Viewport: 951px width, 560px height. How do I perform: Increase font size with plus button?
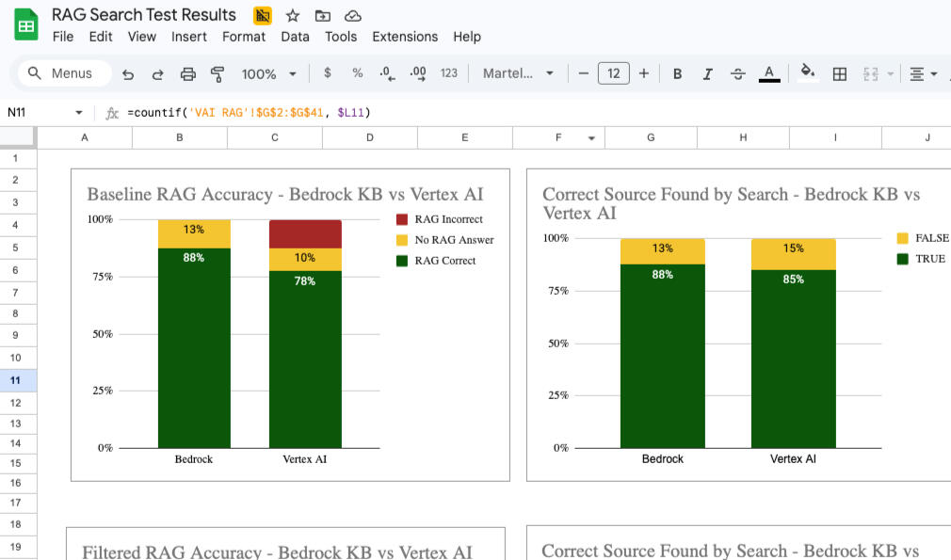pyautogui.click(x=644, y=73)
